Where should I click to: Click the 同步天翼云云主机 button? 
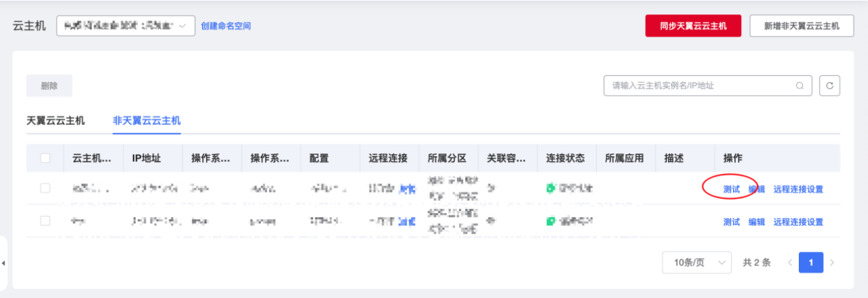[693, 26]
